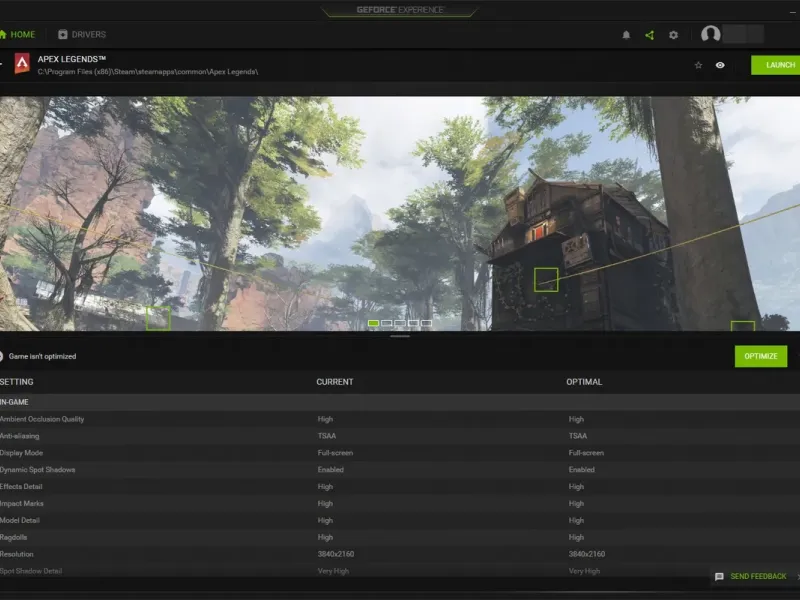Open the settings gear
This screenshot has height=600, width=800.
[673, 35]
